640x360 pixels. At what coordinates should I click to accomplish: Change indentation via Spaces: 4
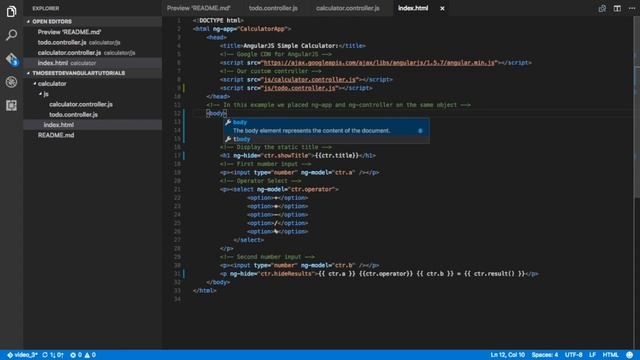[x=544, y=355]
